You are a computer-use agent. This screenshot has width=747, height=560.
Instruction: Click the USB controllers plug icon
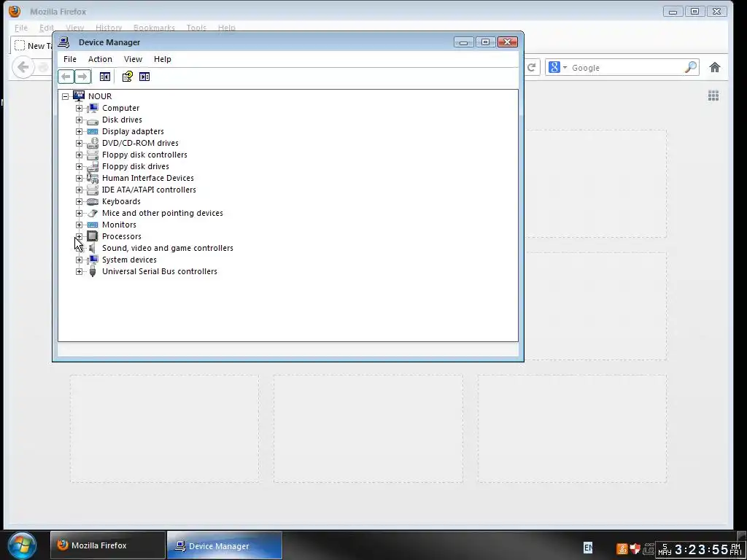(93, 271)
